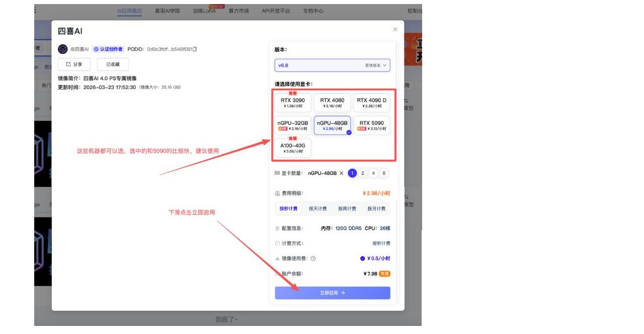Switch to 按天计费 billing tab
Screen dimensions: 644x334
click(x=317, y=209)
